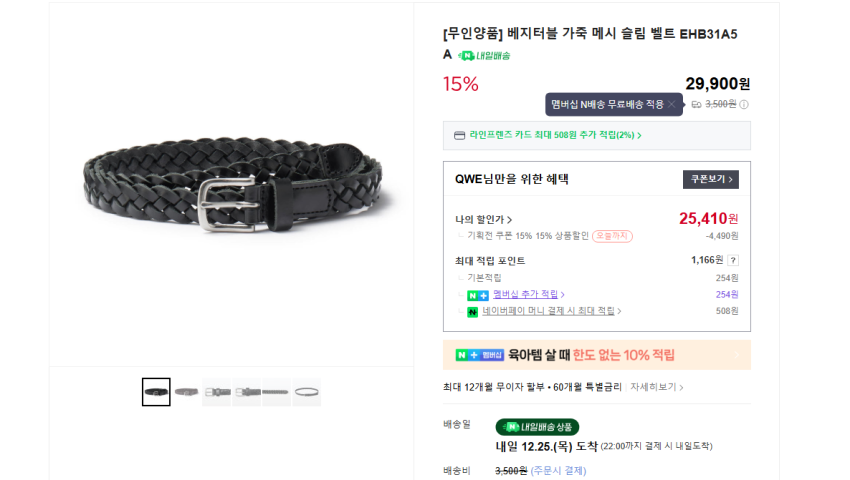The width and height of the screenshot is (850, 480).
Task: Select the last coiled belt thumbnail
Action: pyautogui.click(x=307, y=392)
